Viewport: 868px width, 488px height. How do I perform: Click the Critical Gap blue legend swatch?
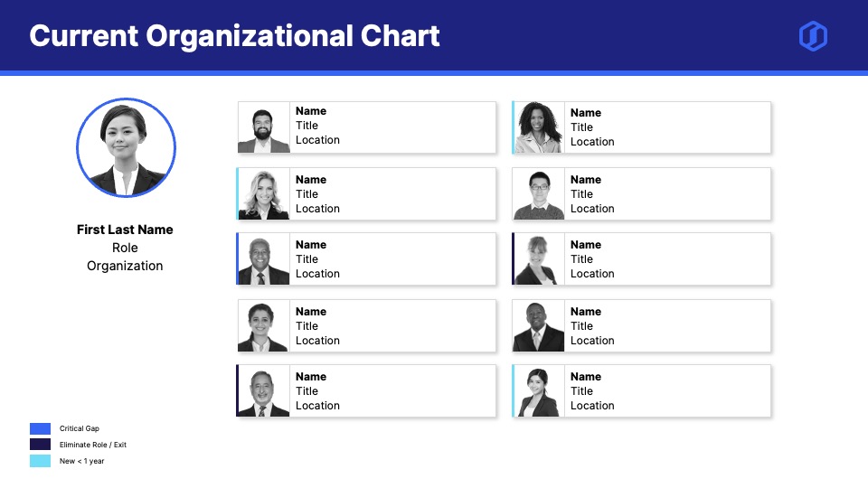click(x=40, y=428)
